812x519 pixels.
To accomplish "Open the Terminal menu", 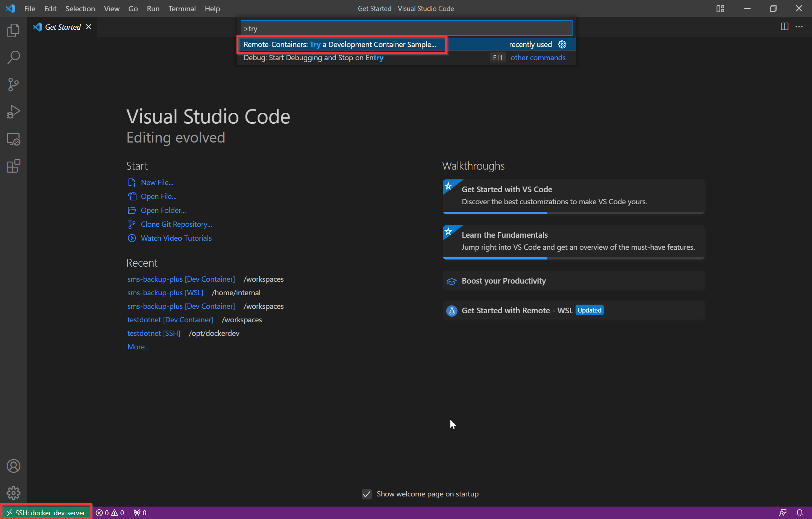I will point(182,8).
